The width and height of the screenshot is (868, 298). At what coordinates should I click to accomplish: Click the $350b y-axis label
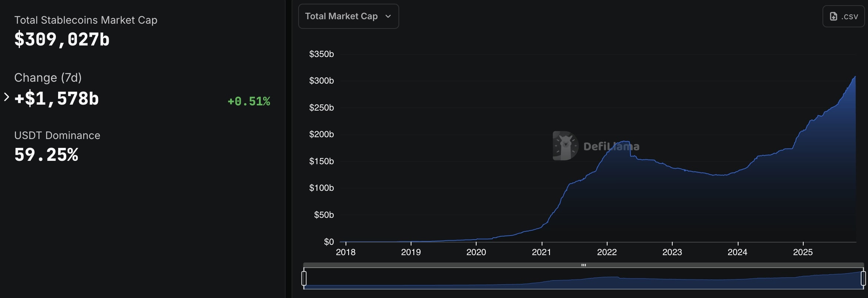[321, 54]
